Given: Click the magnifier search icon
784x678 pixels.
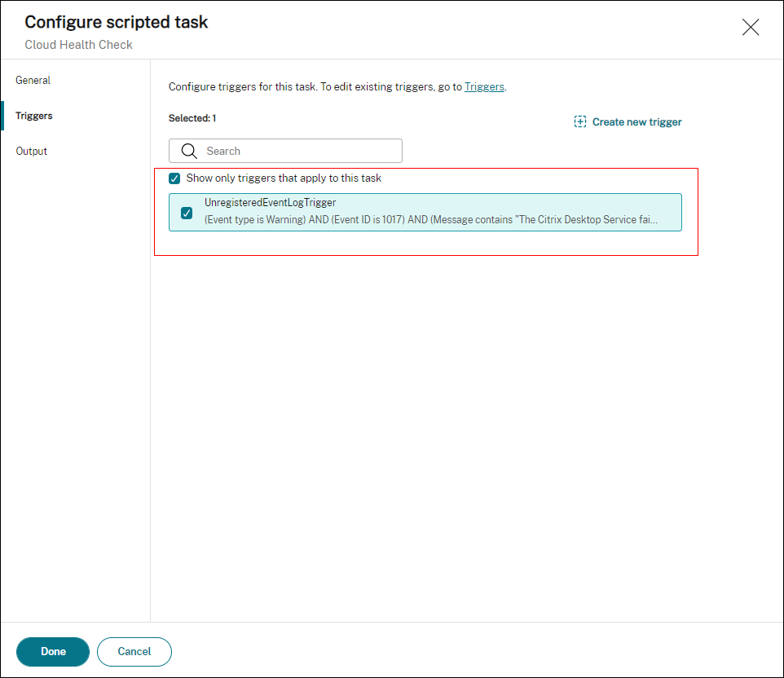Looking at the screenshot, I should (189, 151).
